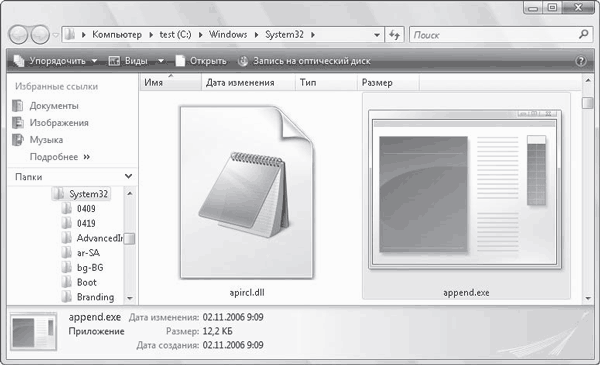This screenshot has height=365, width=600.
Task: Click the Музыка folder icon
Action: [18, 140]
